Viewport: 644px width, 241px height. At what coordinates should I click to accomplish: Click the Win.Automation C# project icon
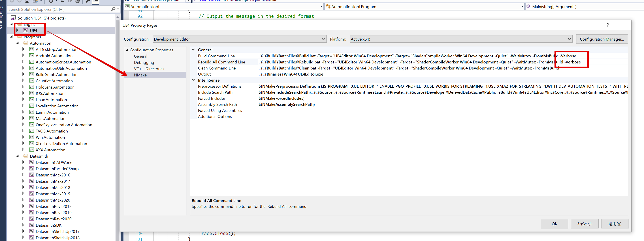point(32,137)
